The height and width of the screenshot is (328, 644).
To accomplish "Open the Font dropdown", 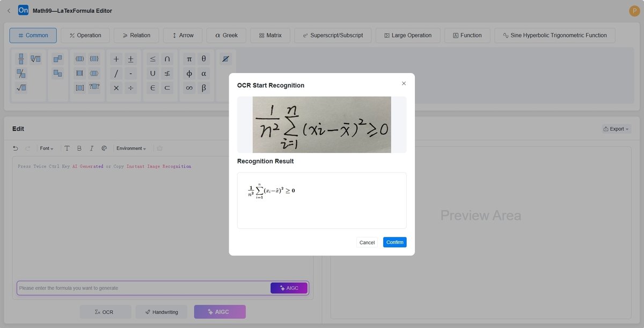I will [46, 148].
